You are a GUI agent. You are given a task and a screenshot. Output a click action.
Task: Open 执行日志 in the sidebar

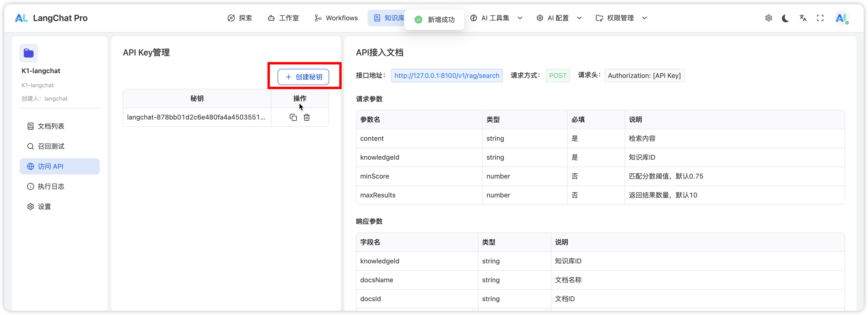(51, 186)
